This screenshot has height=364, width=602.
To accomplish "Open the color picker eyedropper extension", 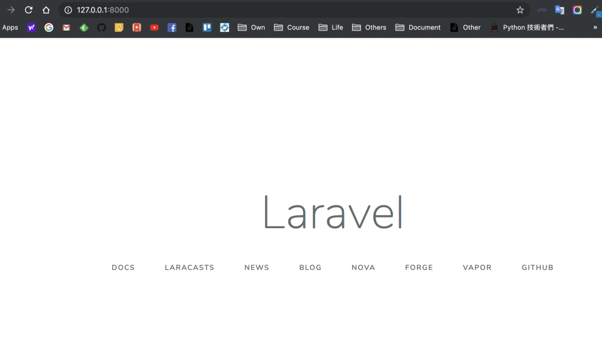I will (x=596, y=11).
